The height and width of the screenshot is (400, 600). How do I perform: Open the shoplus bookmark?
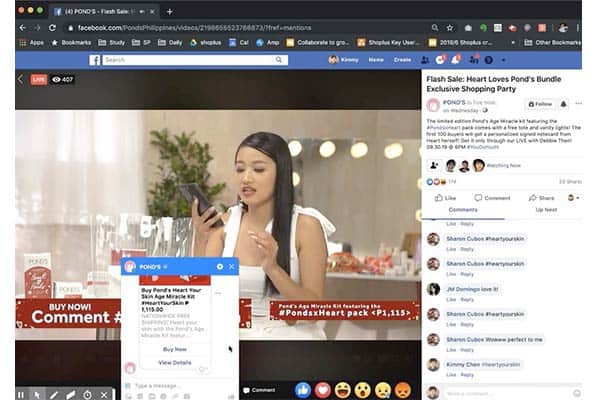click(206, 42)
